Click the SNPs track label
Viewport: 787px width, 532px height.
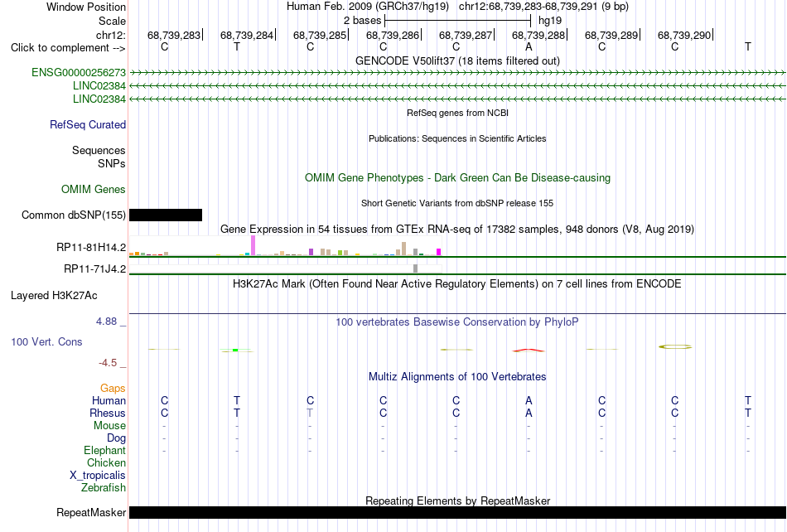112,163
